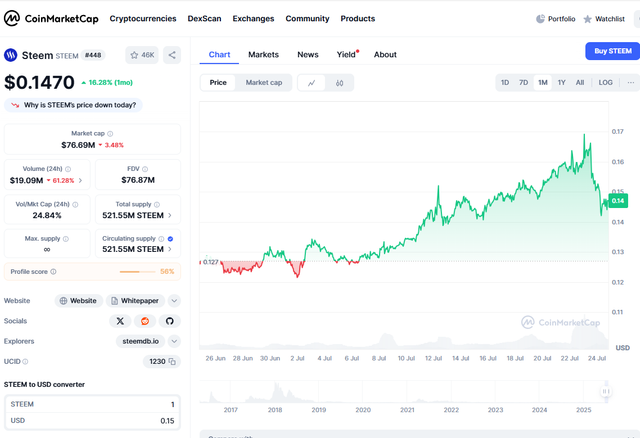This screenshot has height=438, width=640.
Task: Open Portfolio from header
Action: pyautogui.click(x=556, y=19)
